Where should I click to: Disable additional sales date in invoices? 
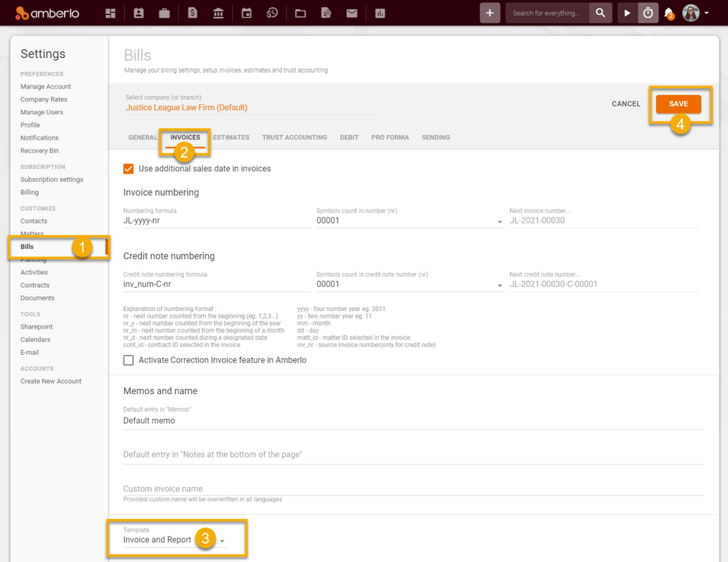click(128, 169)
